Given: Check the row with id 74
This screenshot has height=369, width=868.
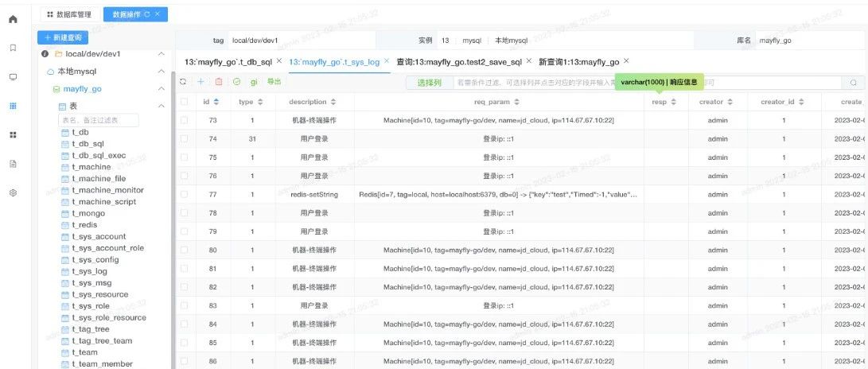Looking at the screenshot, I should click(185, 139).
